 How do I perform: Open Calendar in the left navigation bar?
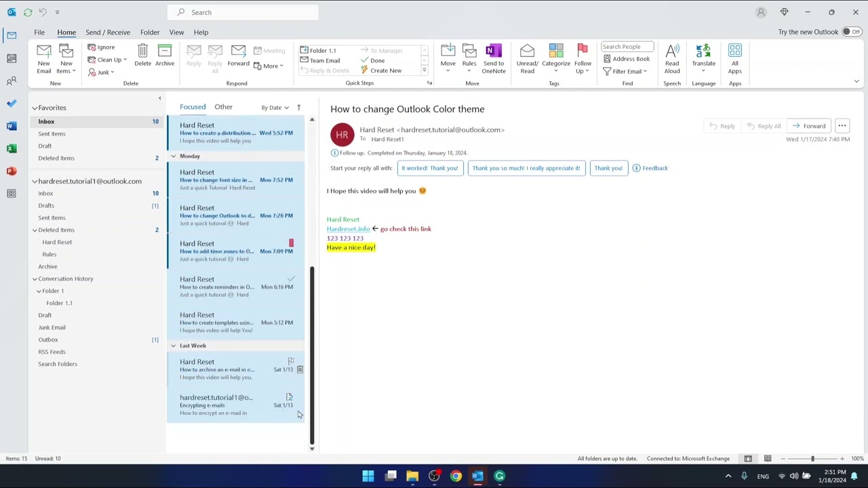tap(12, 58)
